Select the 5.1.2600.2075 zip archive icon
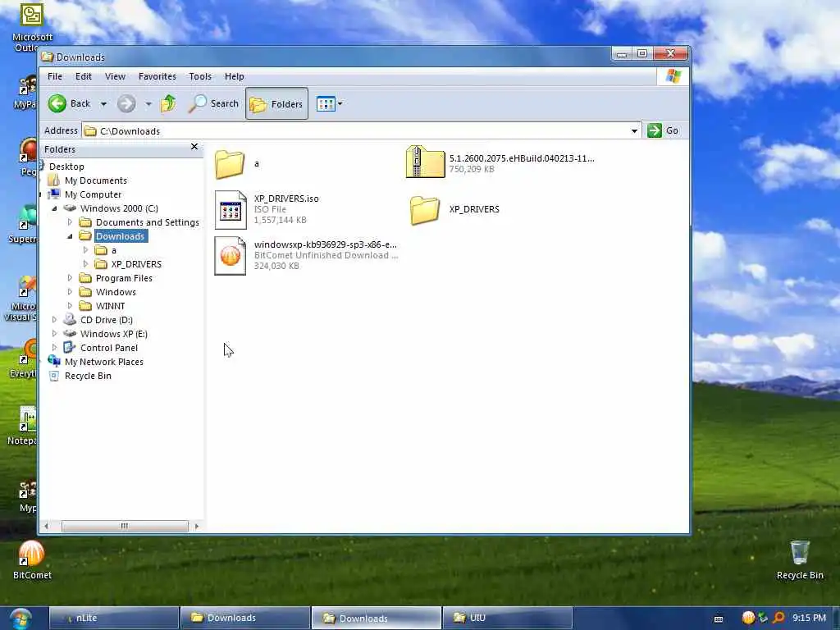Screen dimensions: 840x630 point(425,162)
